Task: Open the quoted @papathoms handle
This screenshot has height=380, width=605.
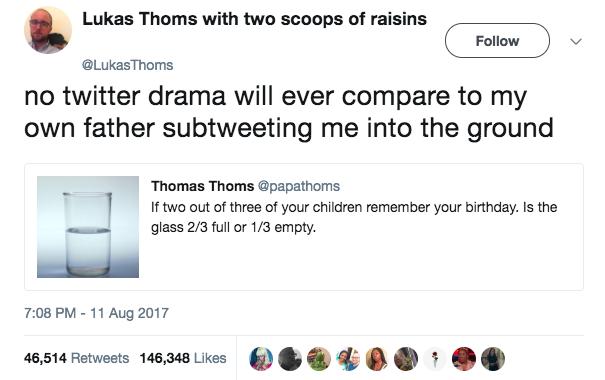Action: click(299, 186)
